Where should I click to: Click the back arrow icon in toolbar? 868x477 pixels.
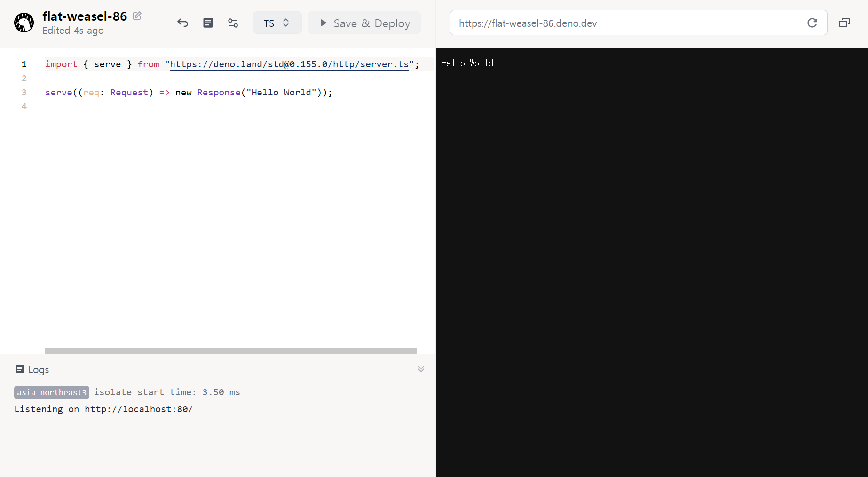pyautogui.click(x=182, y=23)
